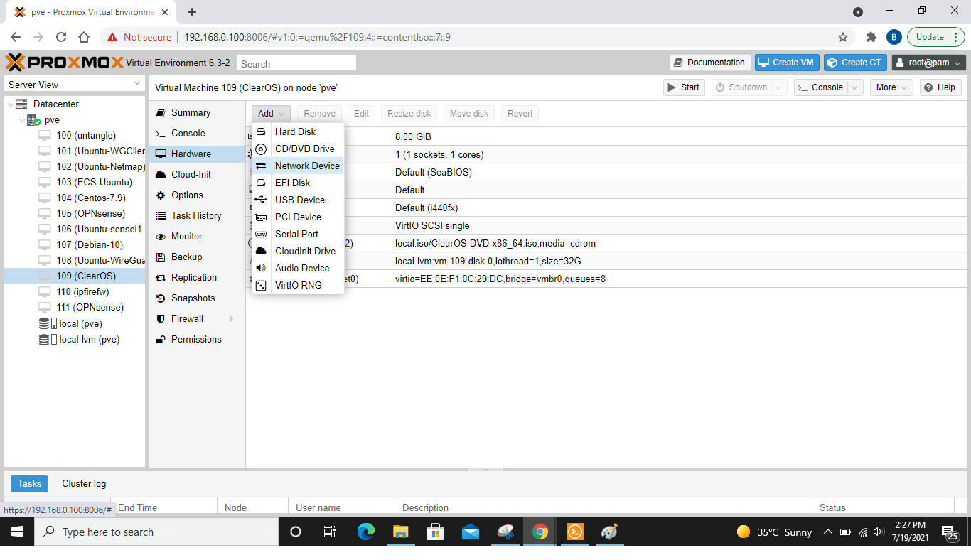
Task: Open the Options panel
Action: click(x=188, y=195)
